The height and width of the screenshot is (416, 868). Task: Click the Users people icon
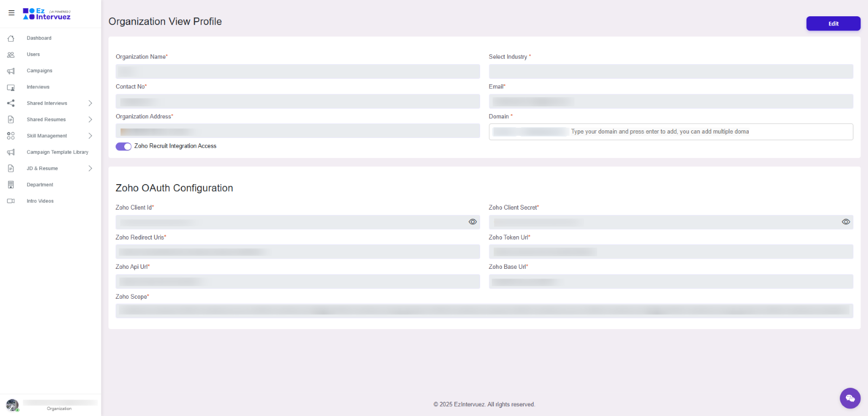[x=11, y=55]
